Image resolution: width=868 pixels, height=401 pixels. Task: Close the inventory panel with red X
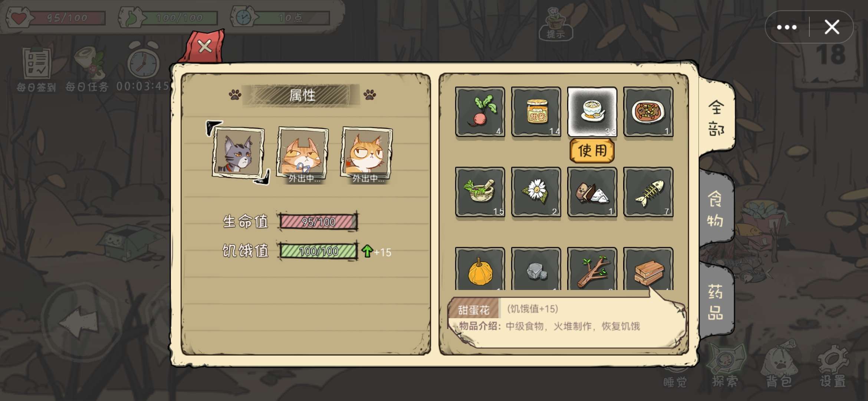205,47
